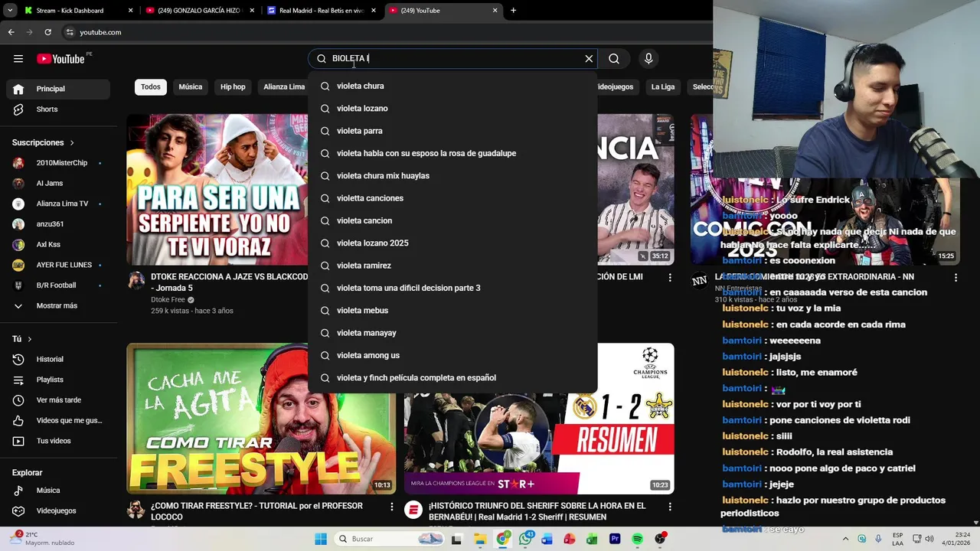
Task: Open Spotify from the taskbar
Action: 637,539
